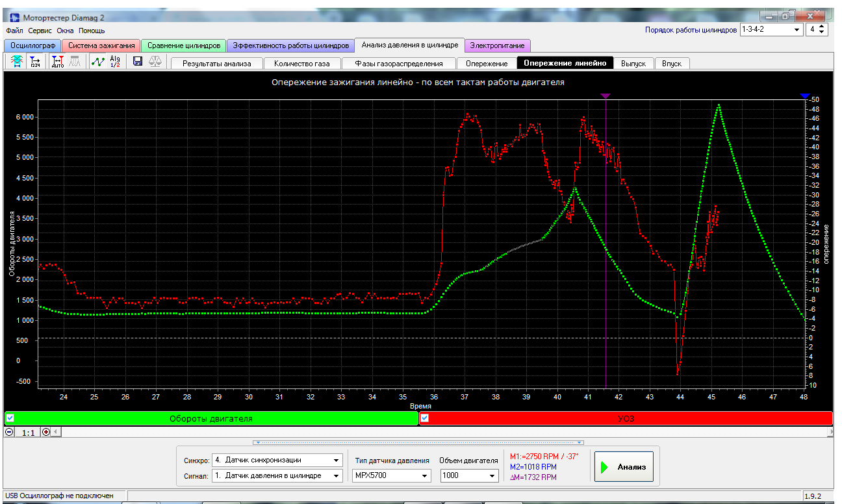Switch to the Электропитание tab
Viewport: 842px width, 504px height.
point(498,45)
